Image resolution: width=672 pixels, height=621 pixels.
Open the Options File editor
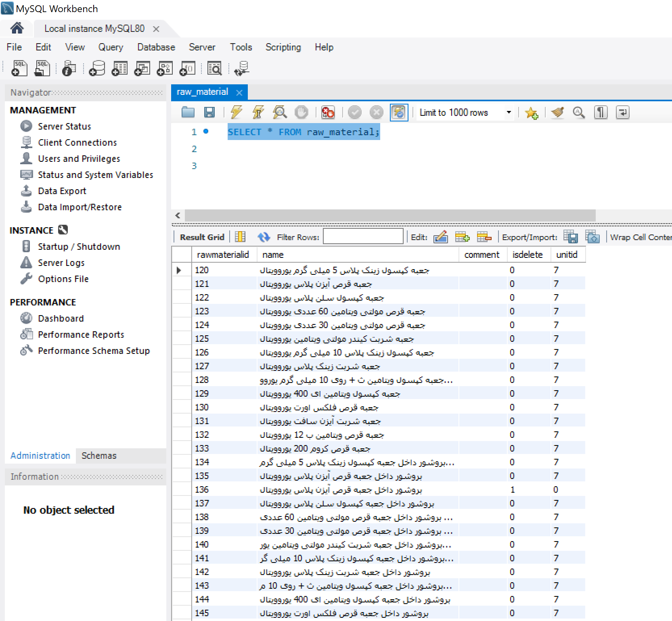(x=63, y=279)
